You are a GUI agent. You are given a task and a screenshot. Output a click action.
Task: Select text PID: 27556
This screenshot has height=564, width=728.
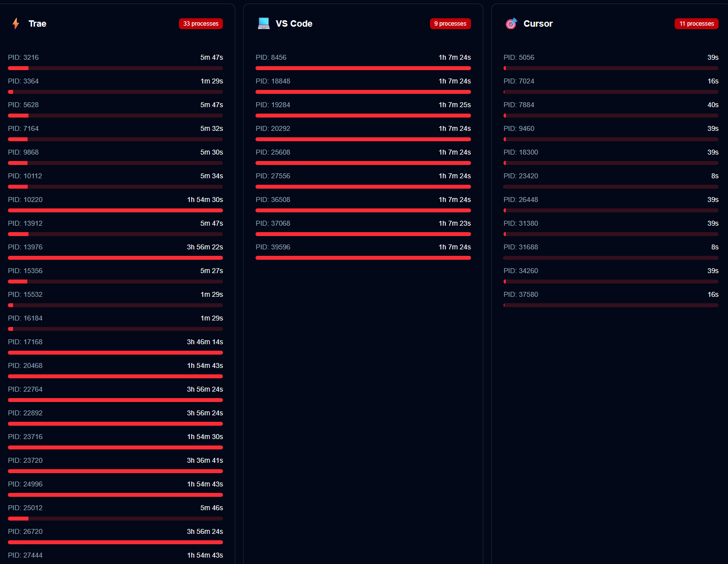[273, 176]
